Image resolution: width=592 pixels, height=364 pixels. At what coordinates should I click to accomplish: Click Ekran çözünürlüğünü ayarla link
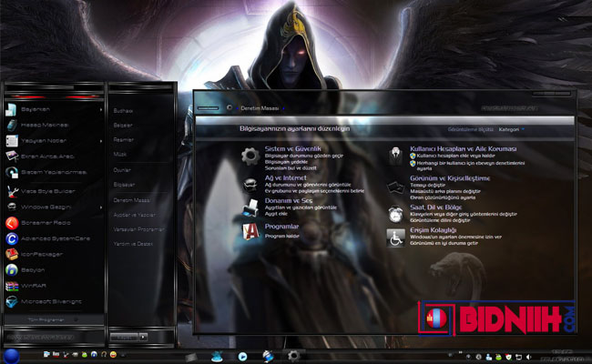click(x=443, y=197)
